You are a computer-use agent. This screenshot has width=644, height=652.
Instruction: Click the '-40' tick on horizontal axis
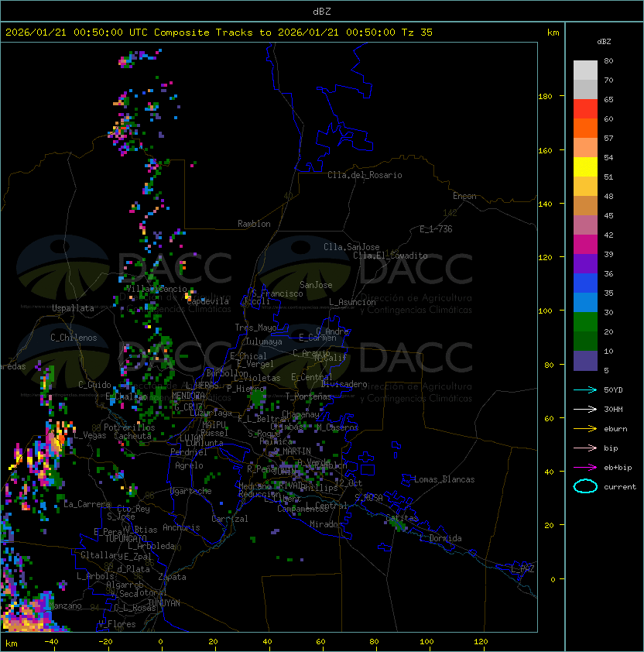click(51, 642)
